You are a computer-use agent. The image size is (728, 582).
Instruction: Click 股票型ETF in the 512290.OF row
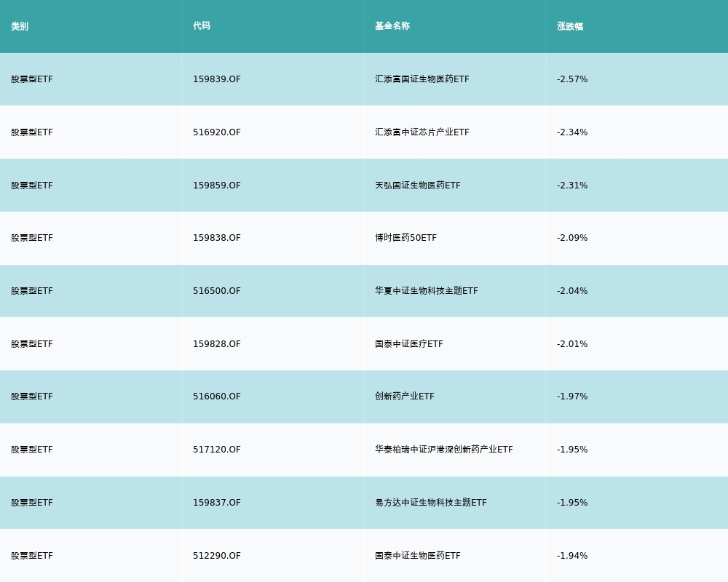pos(32,556)
